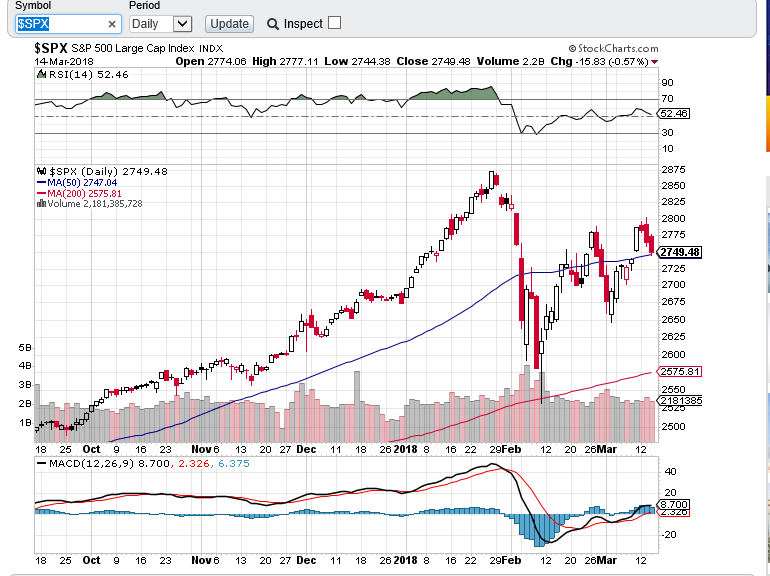This screenshot has width=770, height=576.
Task: Click the High 2777.11 readout
Action: point(285,61)
